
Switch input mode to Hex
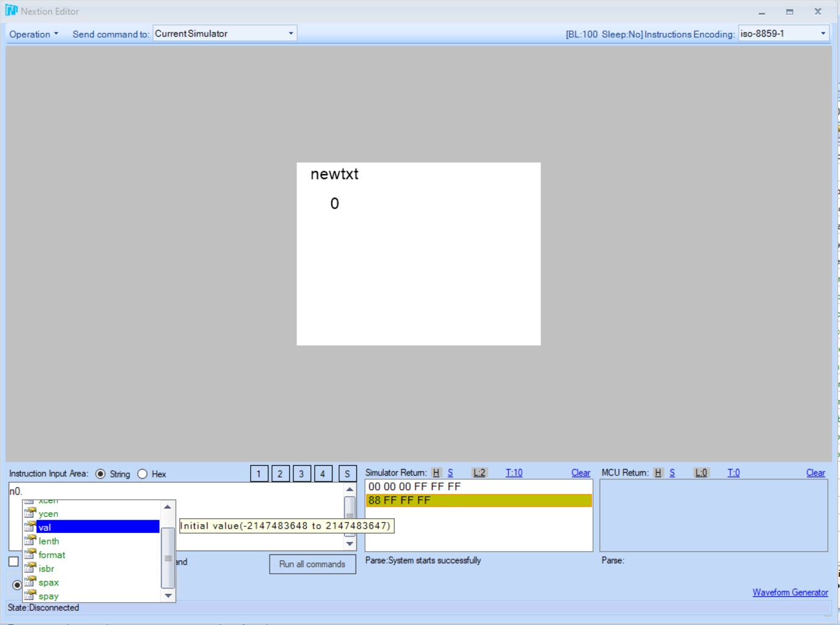coord(143,474)
